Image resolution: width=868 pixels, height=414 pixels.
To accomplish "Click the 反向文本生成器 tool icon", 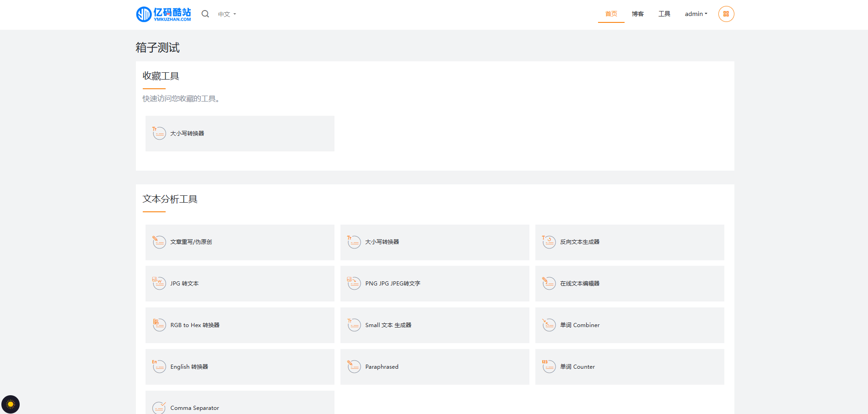I will coord(549,242).
